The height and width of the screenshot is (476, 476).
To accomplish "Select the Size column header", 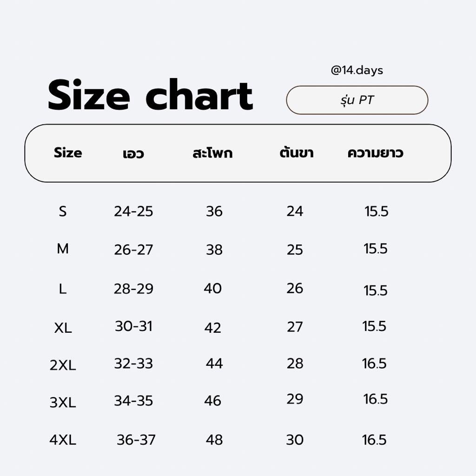I will click(68, 152).
